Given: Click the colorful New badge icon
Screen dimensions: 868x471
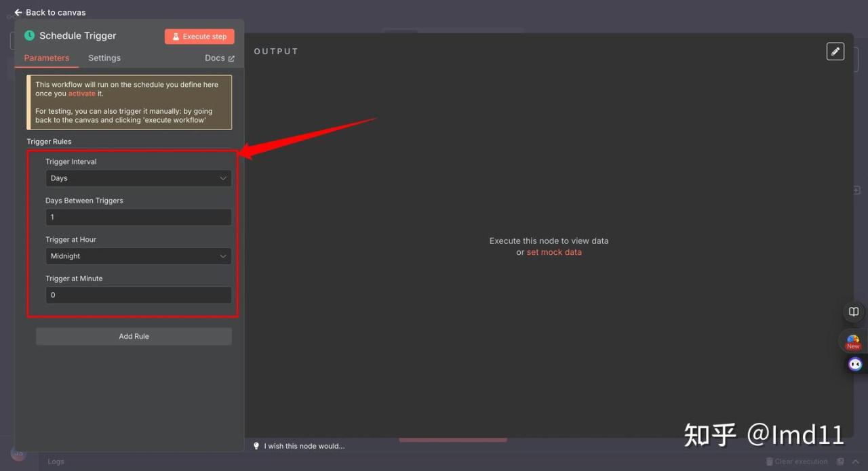Looking at the screenshot, I should 853,341.
